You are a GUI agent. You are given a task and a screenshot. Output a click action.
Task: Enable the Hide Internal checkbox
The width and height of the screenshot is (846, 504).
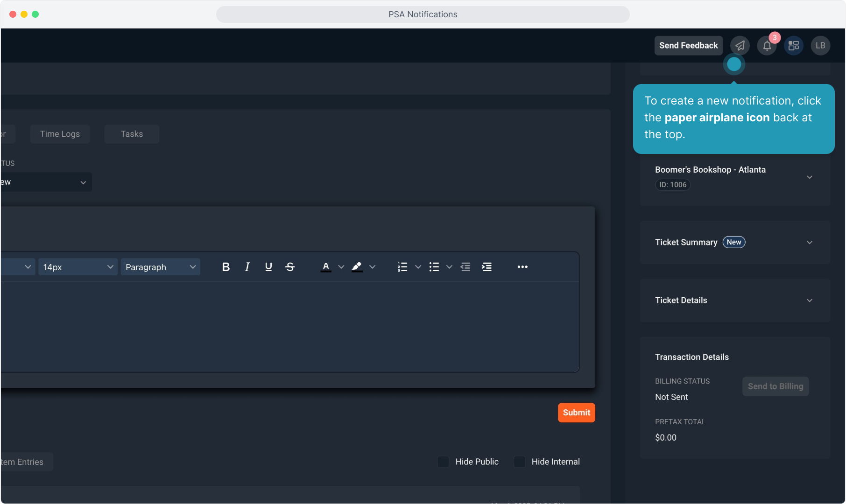(519, 462)
